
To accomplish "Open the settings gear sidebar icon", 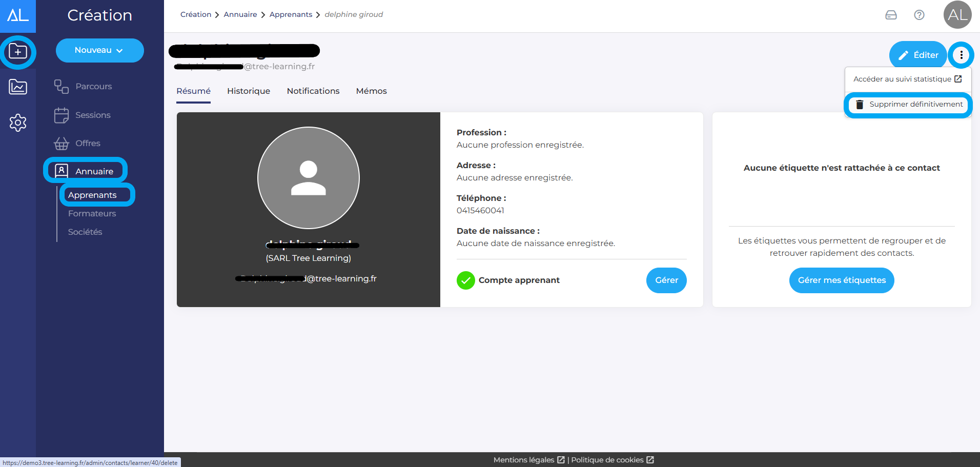I will click(18, 123).
